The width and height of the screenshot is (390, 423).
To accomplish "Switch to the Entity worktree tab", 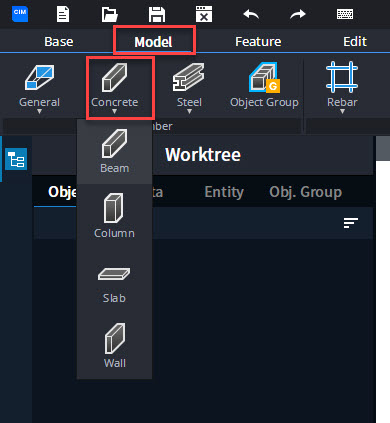I will point(224,192).
